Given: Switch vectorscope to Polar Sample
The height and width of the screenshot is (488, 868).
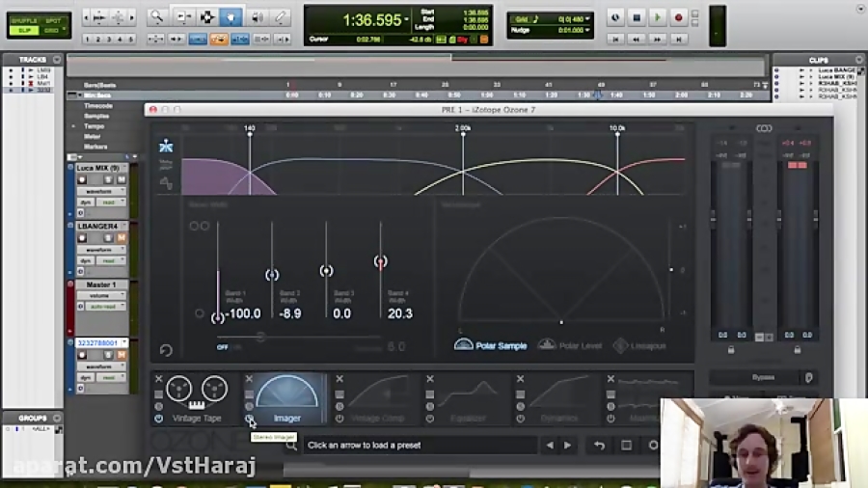Looking at the screenshot, I should pos(491,346).
